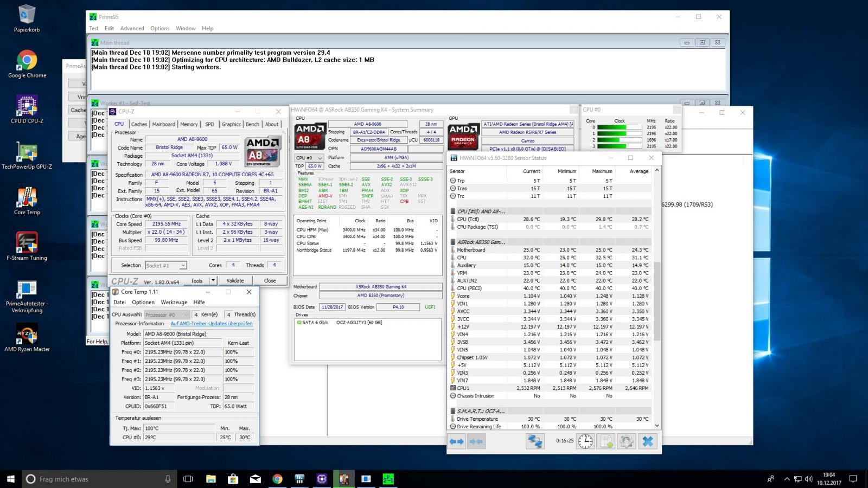Open 'Auf AMD-Treiber-Updates überprüfen' link
Viewport: 868px width, 488px height.
pos(212,324)
